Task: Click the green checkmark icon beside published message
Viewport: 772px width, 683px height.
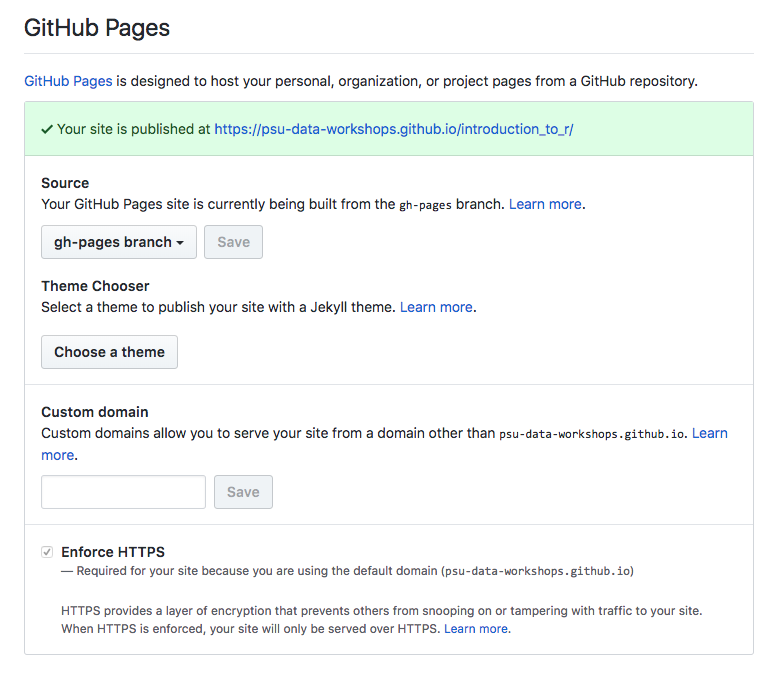Action: tap(47, 130)
